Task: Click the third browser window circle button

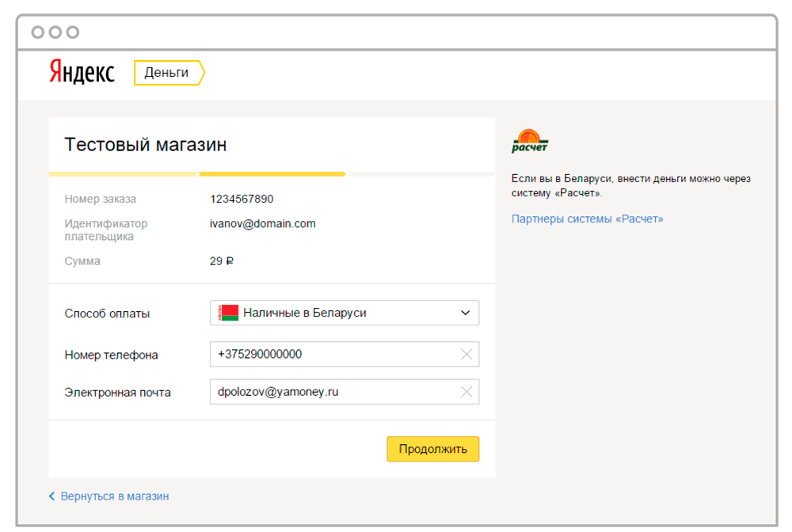Action: click(x=73, y=32)
